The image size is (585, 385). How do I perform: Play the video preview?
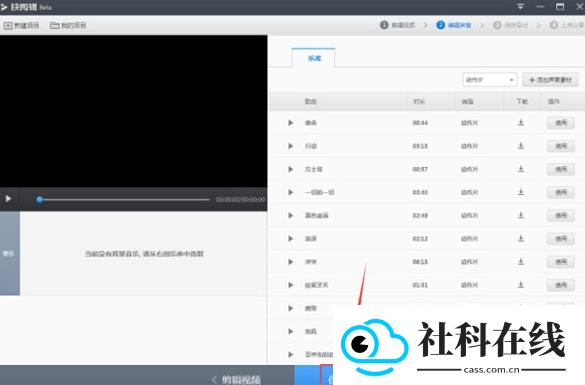8,199
